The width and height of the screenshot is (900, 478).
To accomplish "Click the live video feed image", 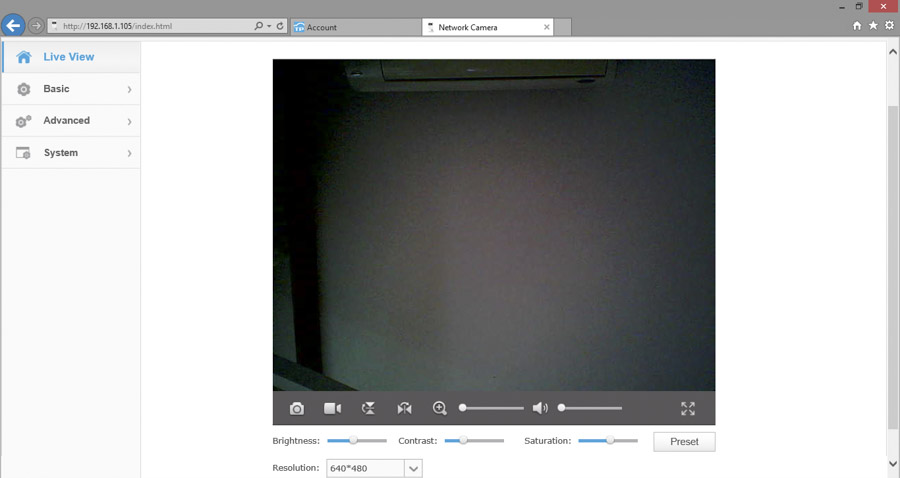I will pos(494,225).
